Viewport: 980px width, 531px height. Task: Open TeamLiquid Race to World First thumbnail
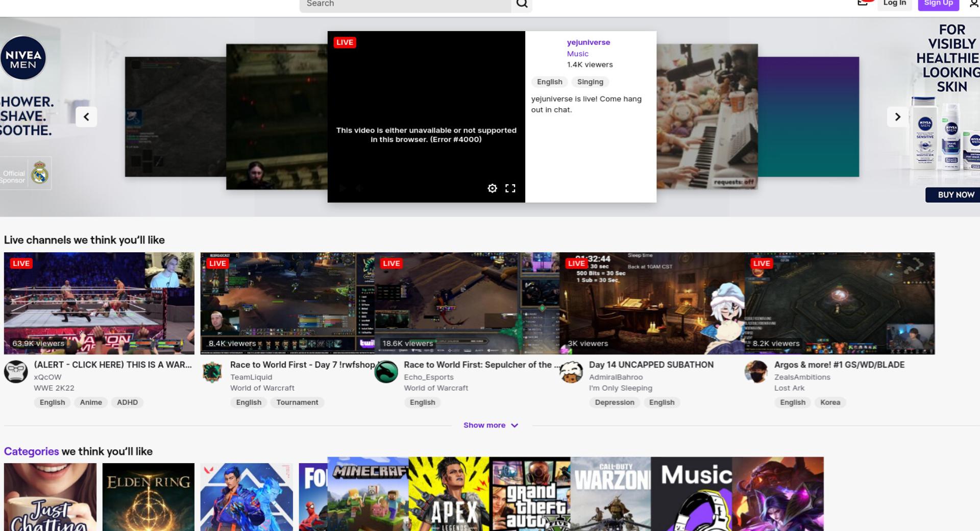click(287, 303)
